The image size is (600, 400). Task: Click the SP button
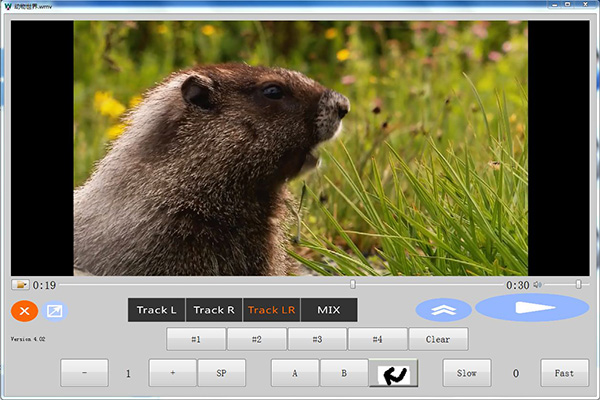click(x=222, y=373)
